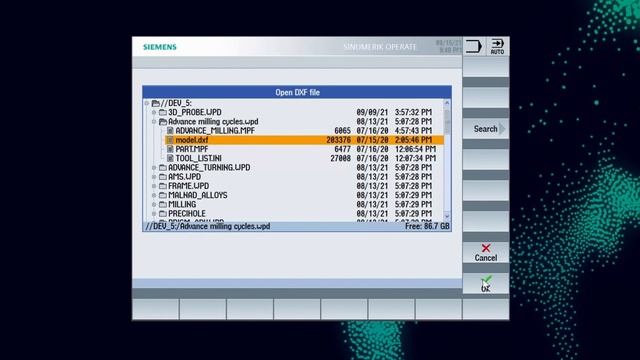Expand the PRECIHOLE folder
Screen dimensions: 640x360
pyautogui.click(x=154, y=214)
